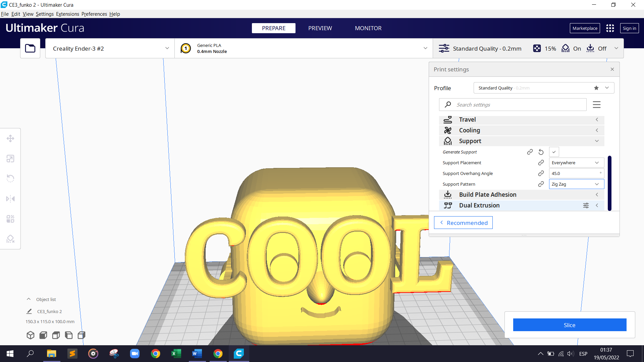
Task: Select the Rotate tool
Action: (10, 178)
